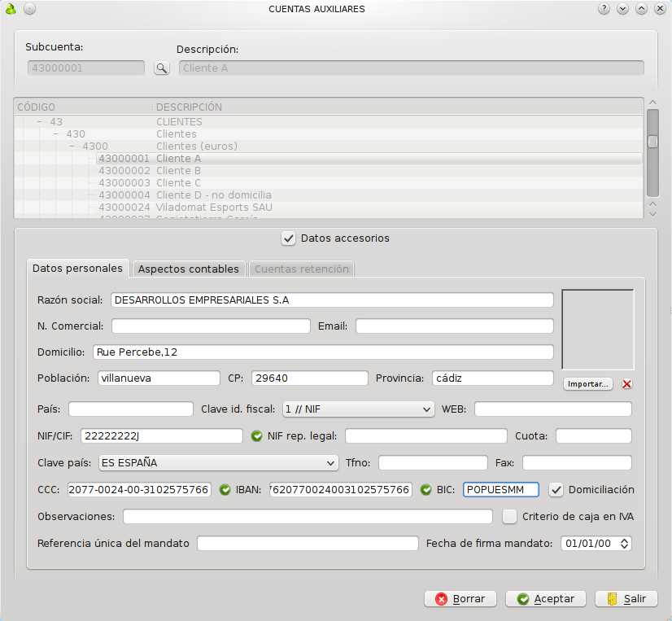Click the Fax input field
Screen dimensions: 672x621
[x=577, y=463]
